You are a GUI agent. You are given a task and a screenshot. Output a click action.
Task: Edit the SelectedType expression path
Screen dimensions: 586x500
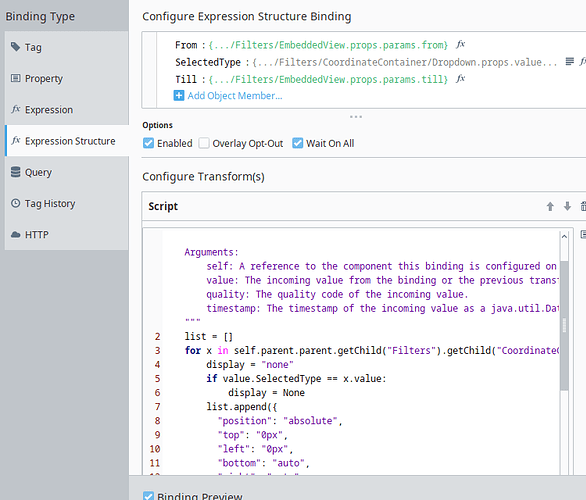pyautogui.click(x=404, y=62)
